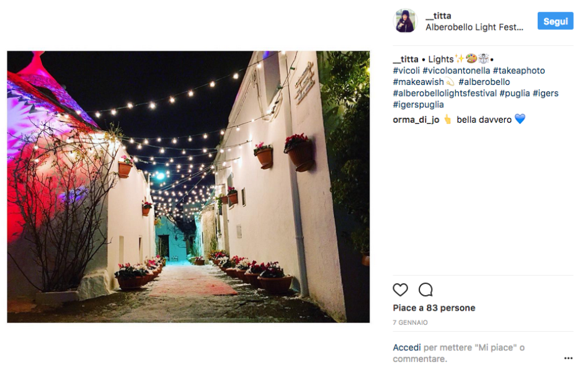Click the alley lights photo
This screenshot has width=588, height=372.
tap(189, 187)
